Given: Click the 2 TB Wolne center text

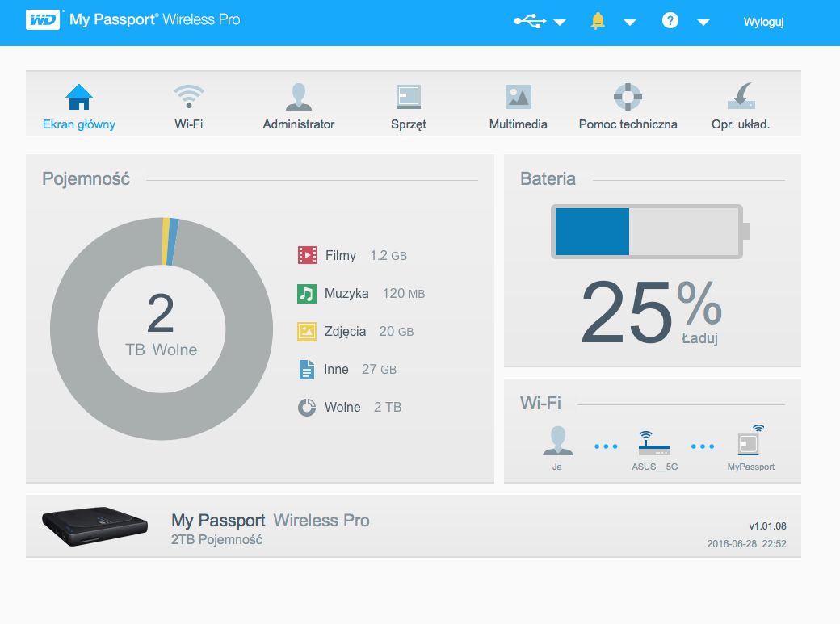Looking at the screenshot, I should (162, 325).
